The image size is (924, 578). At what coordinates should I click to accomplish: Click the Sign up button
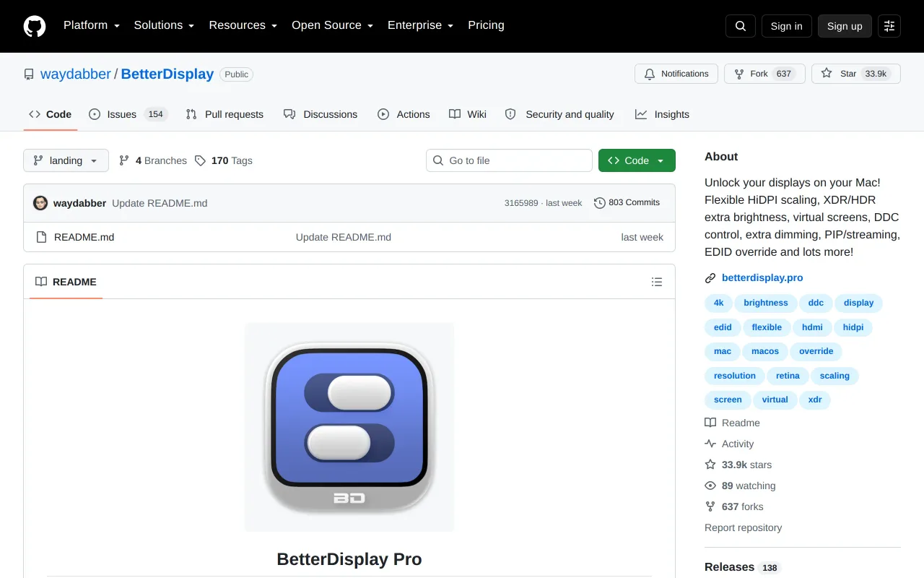coord(845,26)
